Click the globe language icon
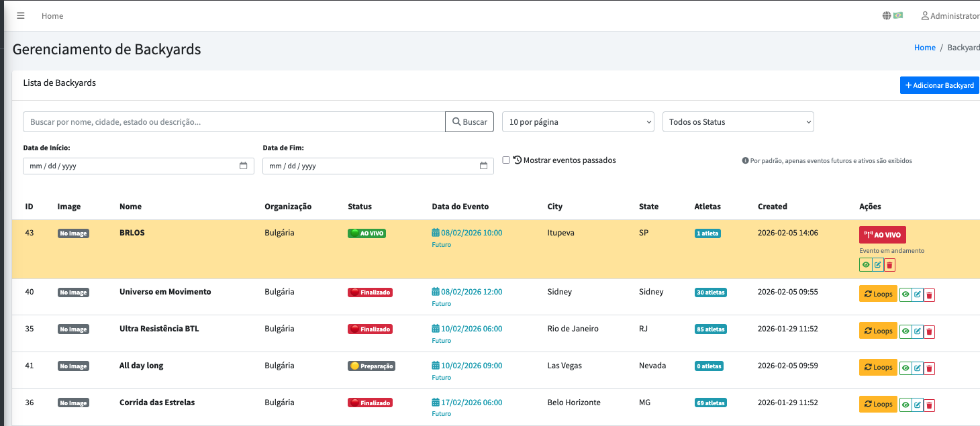The width and height of the screenshot is (980, 426). 887,15
